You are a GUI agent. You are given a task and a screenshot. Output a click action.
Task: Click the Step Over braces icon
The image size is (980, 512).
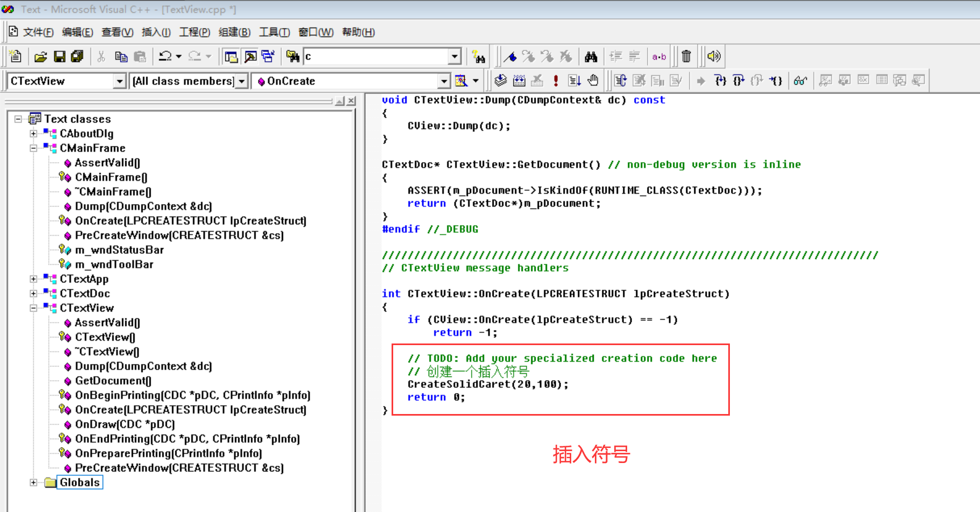click(x=738, y=81)
